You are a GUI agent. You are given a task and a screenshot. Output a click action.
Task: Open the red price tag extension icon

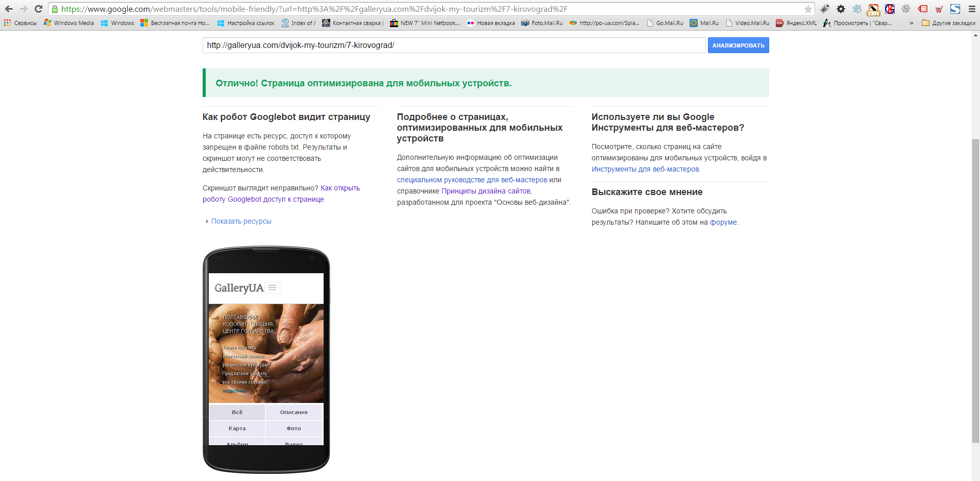922,9
